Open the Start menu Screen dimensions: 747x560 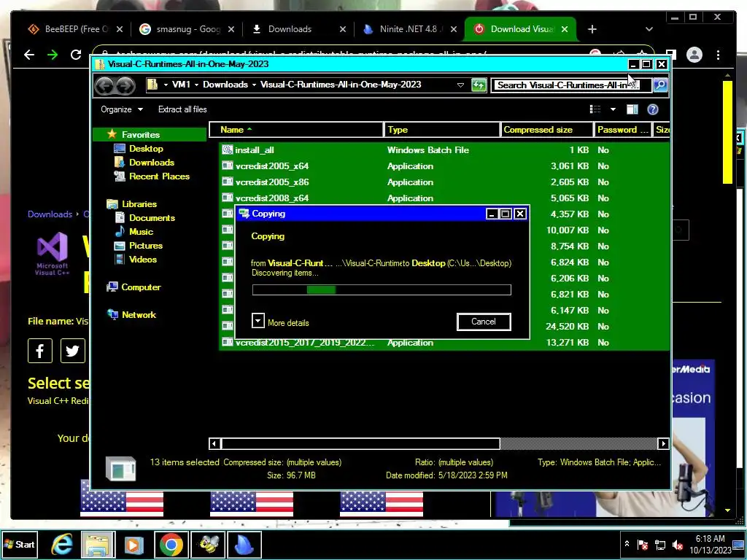click(19, 544)
